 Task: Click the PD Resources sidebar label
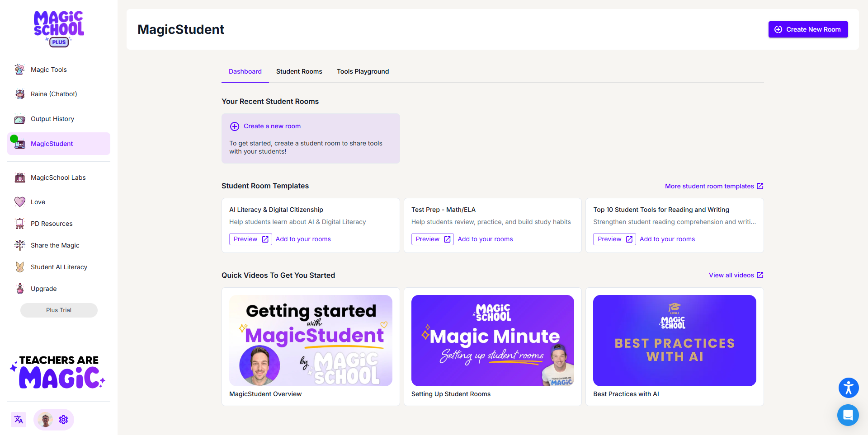[52, 224]
